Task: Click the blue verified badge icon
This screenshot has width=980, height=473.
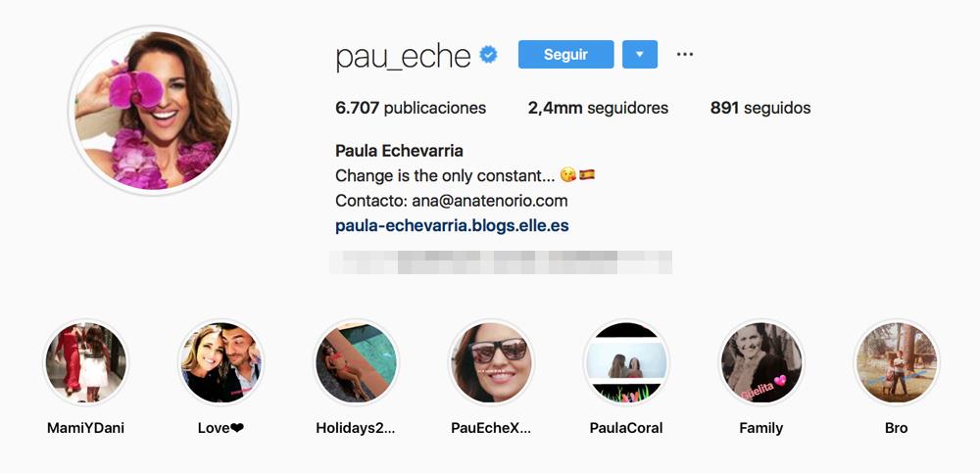Action: click(x=488, y=55)
